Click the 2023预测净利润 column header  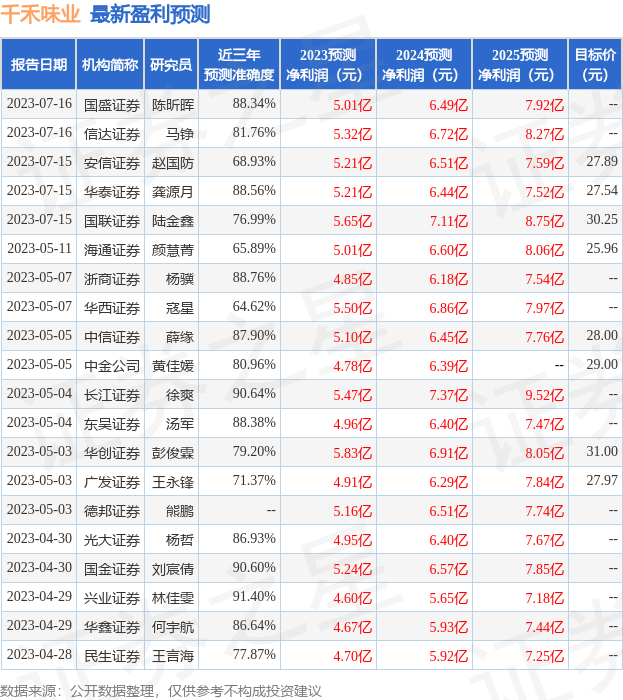point(328,64)
